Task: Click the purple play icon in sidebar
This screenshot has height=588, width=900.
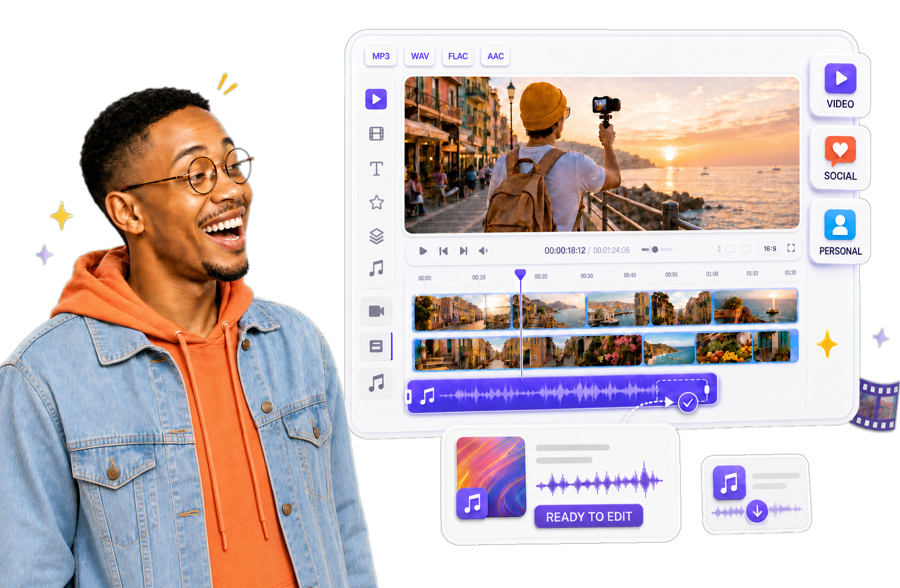Action: point(376,99)
